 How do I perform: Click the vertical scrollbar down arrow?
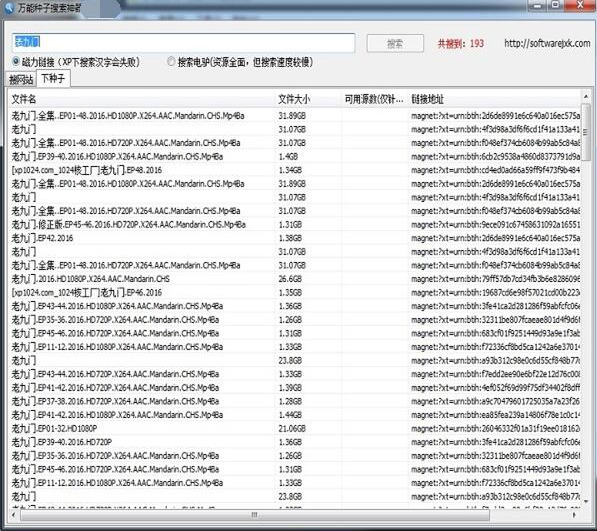586,501
